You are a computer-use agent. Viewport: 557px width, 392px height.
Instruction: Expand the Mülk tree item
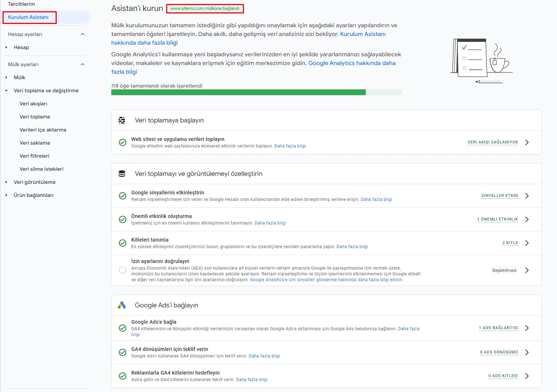point(6,77)
